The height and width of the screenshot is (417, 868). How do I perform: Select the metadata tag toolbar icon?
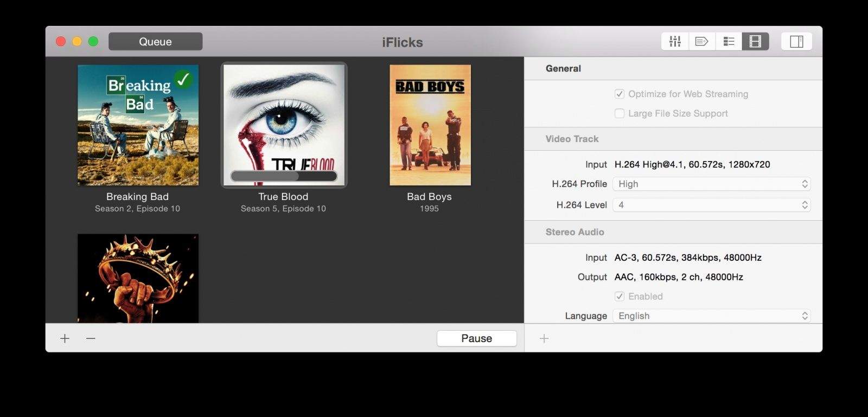coord(702,41)
